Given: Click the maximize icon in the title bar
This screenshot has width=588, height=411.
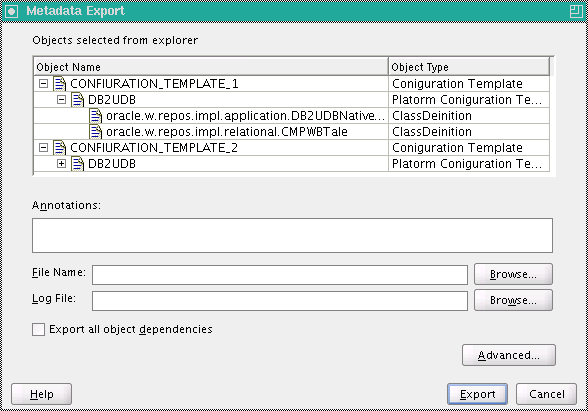Looking at the screenshot, I should 576,11.
